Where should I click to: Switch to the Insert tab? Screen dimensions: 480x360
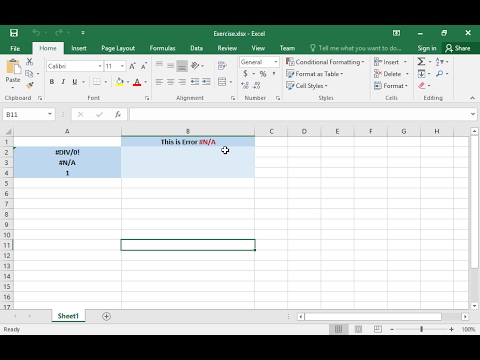point(79,48)
